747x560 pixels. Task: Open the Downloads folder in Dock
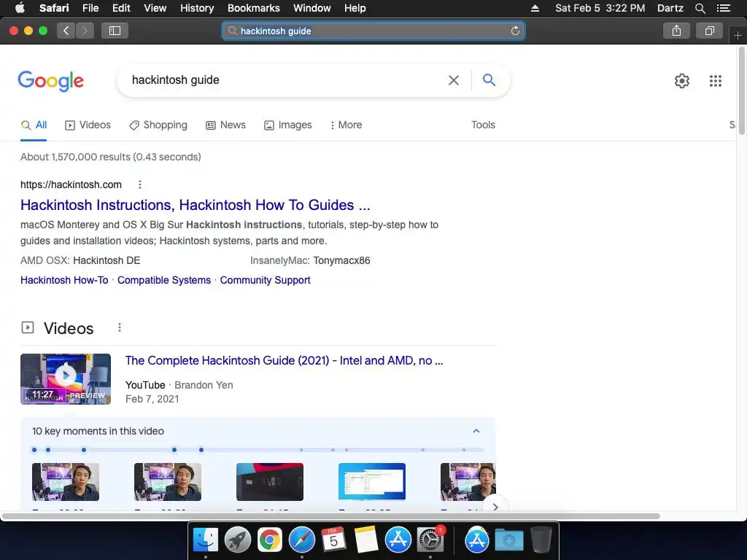tap(508, 540)
